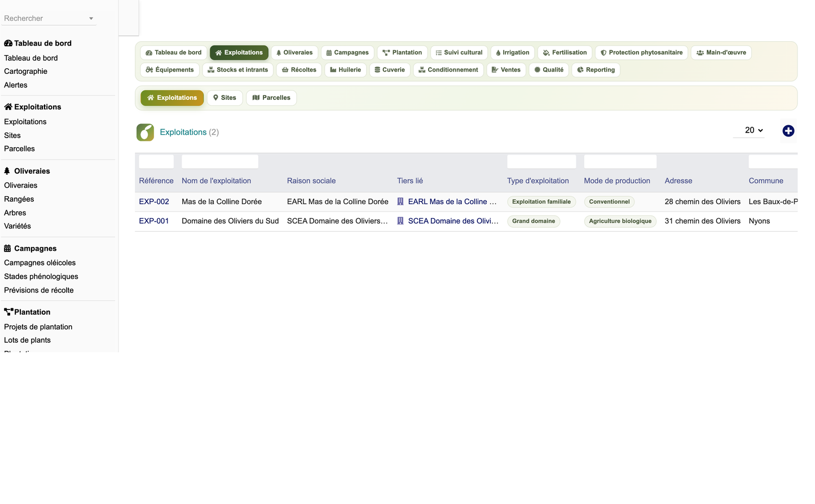Screen dimensions: 815x504
Task: Open the Conditionnement module
Action: (x=448, y=70)
